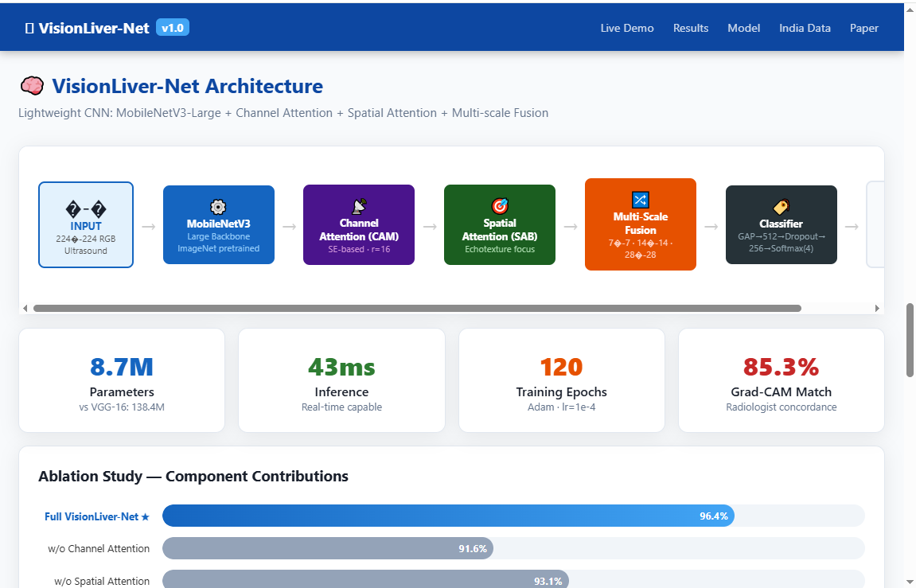
Task: Click the 120 Training Epochs stat card
Action: click(561, 380)
